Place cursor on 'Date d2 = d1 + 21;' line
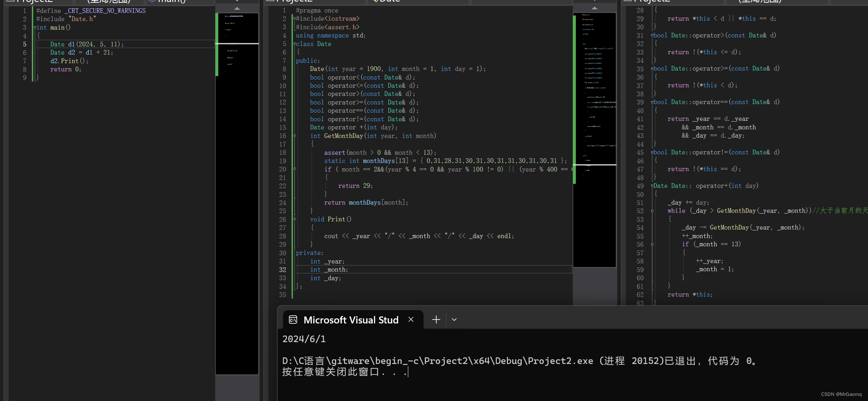 pyautogui.click(x=81, y=53)
